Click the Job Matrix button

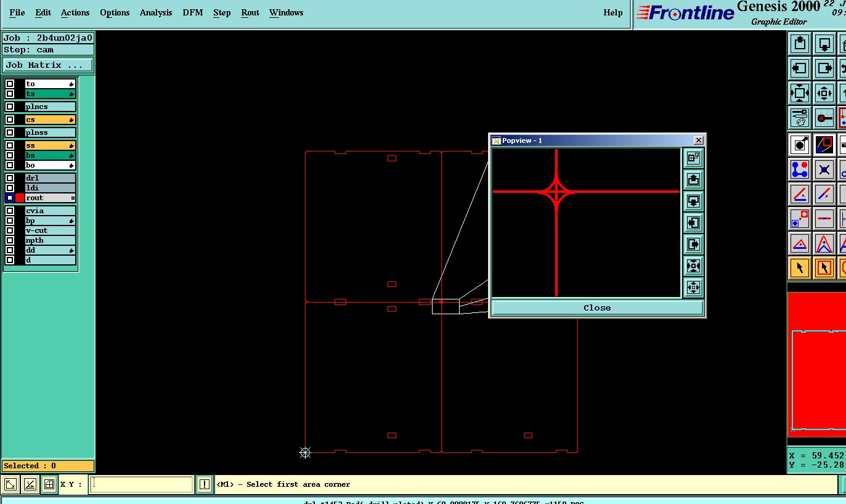pyautogui.click(x=48, y=65)
